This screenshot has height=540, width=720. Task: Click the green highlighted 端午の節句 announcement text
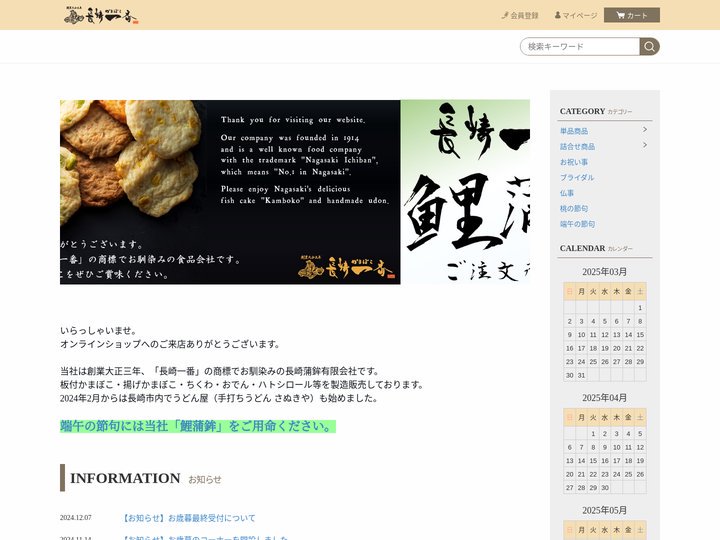point(198,426)
